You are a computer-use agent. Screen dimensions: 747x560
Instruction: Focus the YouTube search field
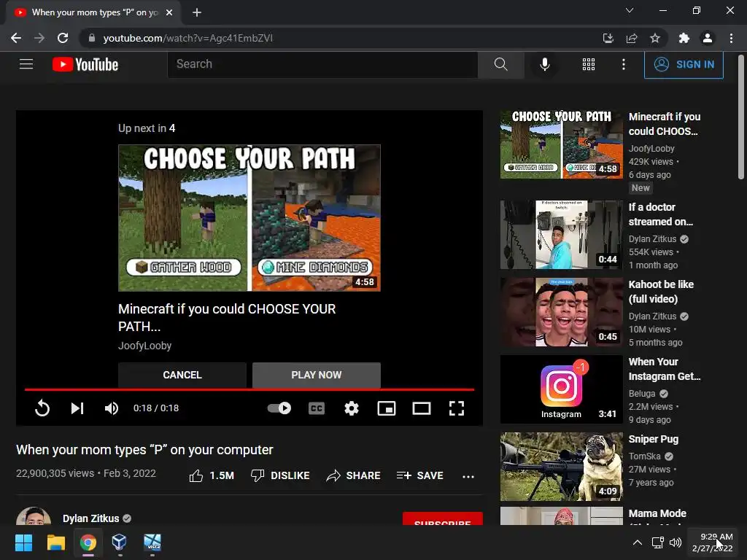pos(322,64)
